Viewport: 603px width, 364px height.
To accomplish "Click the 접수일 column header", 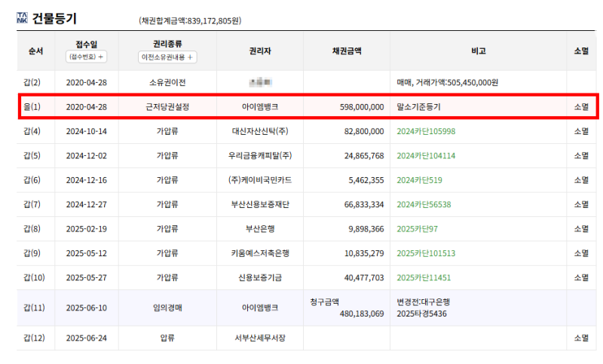I will coord(86,44).
